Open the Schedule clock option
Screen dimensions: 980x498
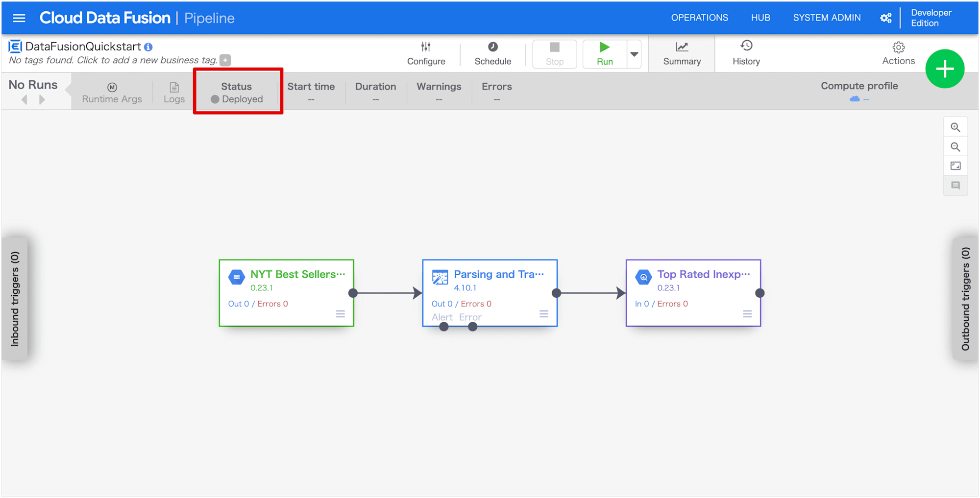[x=492, y=53]
